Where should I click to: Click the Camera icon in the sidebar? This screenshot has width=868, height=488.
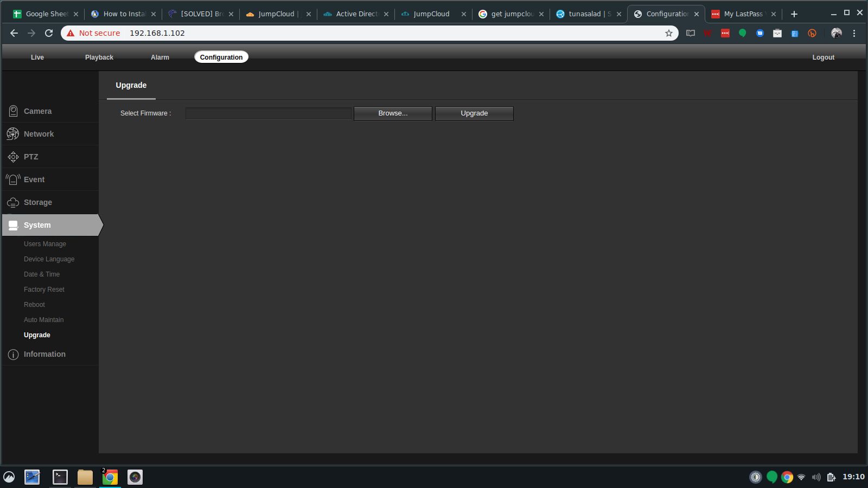[13, 111]
